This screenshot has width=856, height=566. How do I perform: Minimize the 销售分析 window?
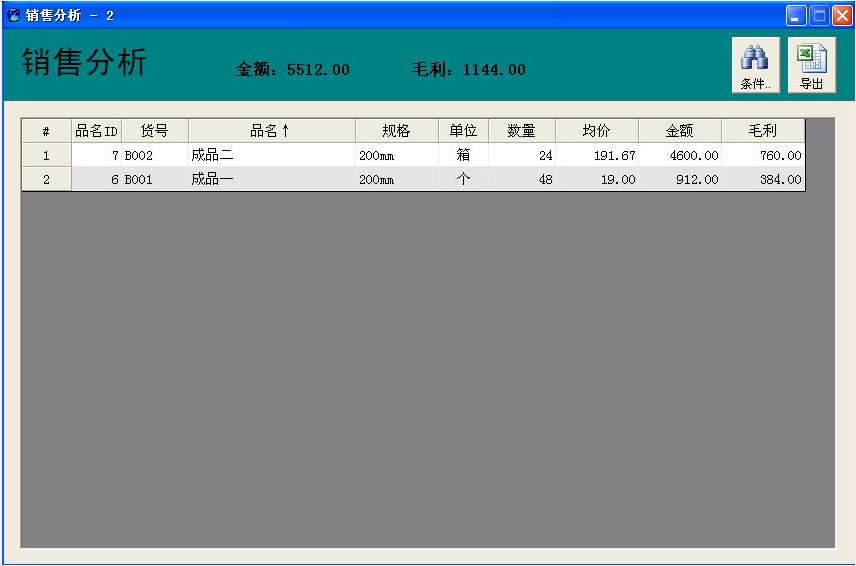pos(796,15)
